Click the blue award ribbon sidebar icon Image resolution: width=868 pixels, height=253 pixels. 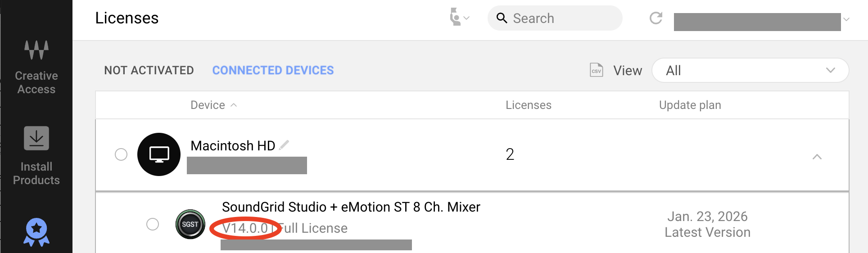pyautogui.click(x=36, y=232)
